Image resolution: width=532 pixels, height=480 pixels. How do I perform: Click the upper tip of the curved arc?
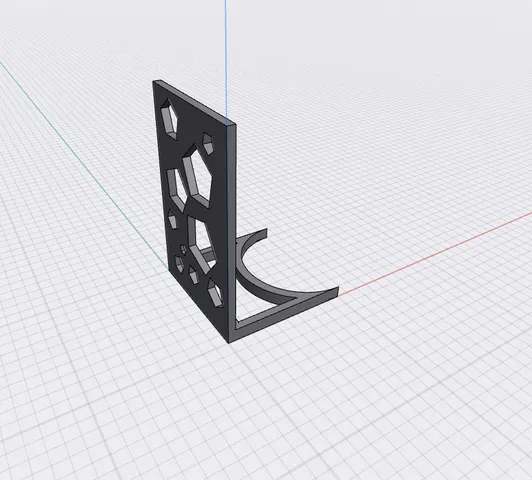click(262, 233)
